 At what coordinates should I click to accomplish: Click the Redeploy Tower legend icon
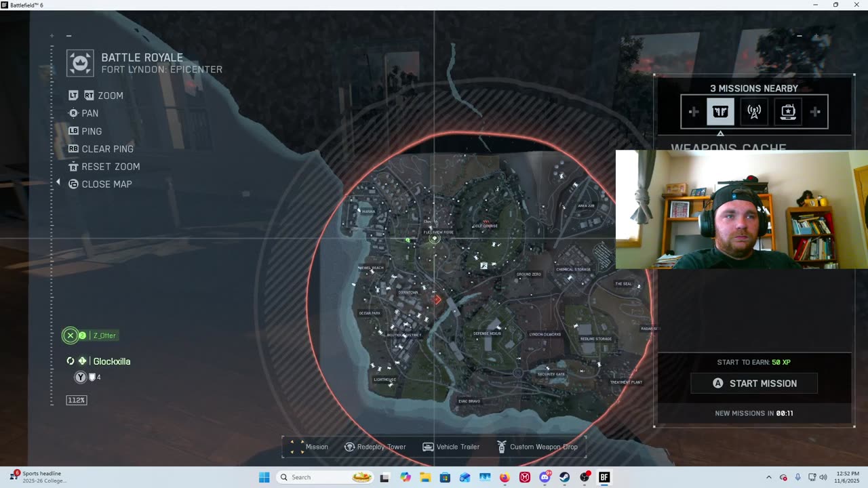(x=350, y=447)
